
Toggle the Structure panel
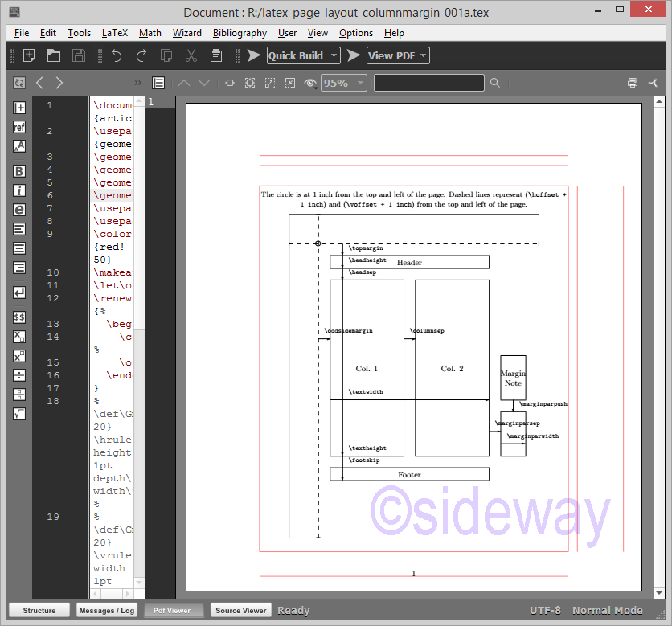click(x=39, y=610)
